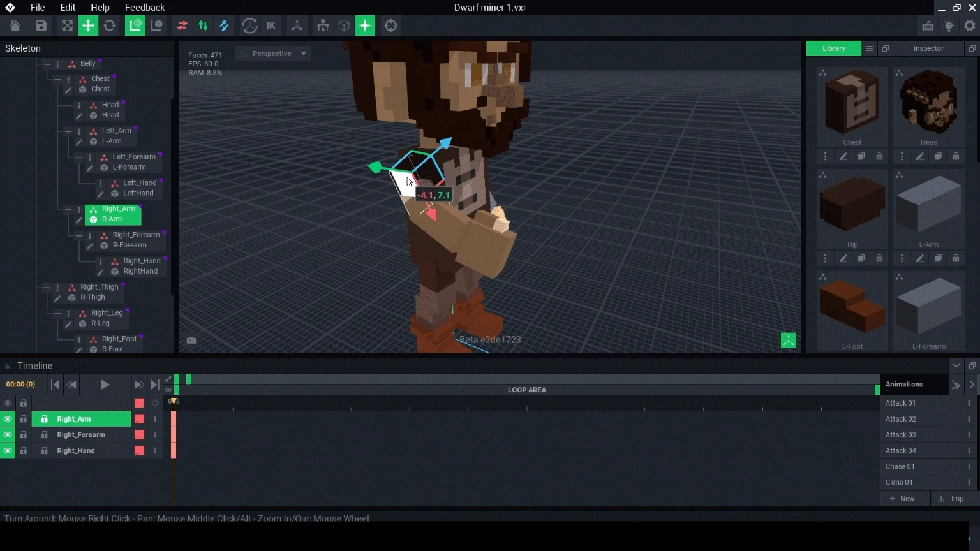Toggle lock on the Right_Hand track
The image size is (980, 551).
[x=24, y=451]
